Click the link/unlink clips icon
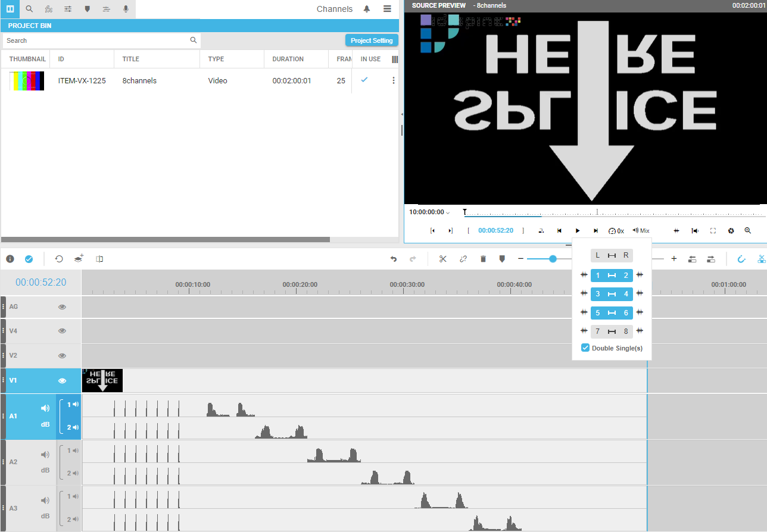The width and height of the screenshot is (767, 532). (463, 259)
